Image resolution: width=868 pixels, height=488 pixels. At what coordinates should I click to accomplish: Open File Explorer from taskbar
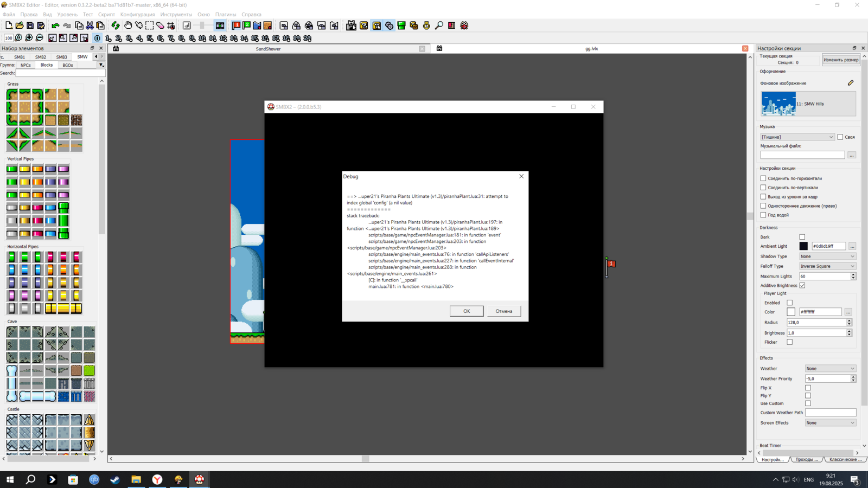136,479
